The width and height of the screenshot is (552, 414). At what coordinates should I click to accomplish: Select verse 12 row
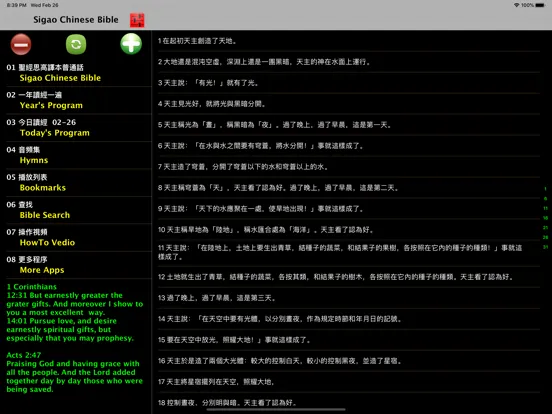point(349,277)
